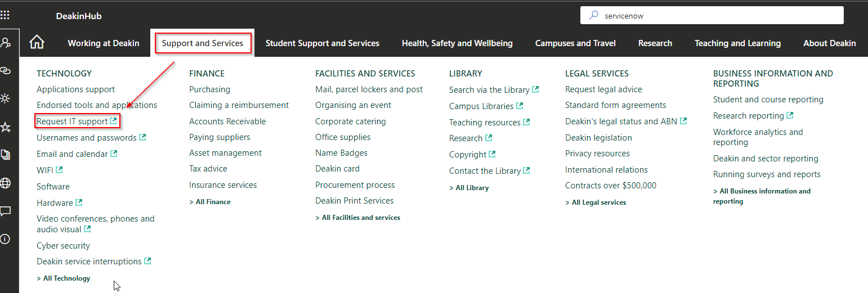Viewport: 868px width, 293px height.
Task: Select the sun icon in left sidebar
Action: pyautogui.click(x=6, y=98)
